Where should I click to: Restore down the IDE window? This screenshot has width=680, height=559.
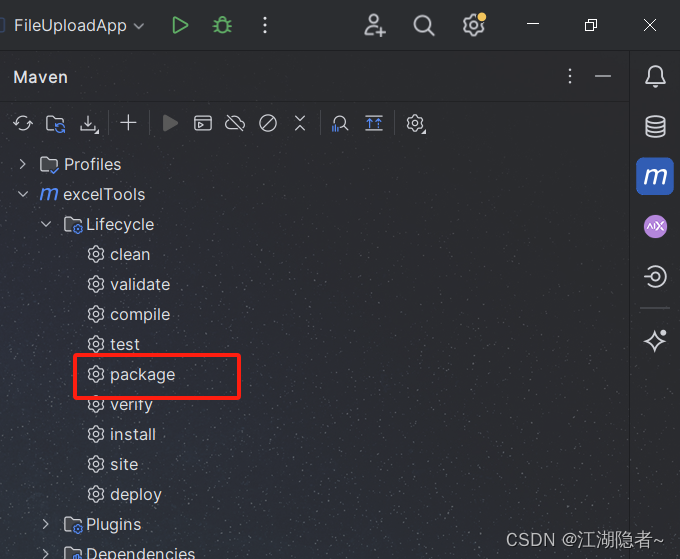pyautogui.click(x=591, y=25)
